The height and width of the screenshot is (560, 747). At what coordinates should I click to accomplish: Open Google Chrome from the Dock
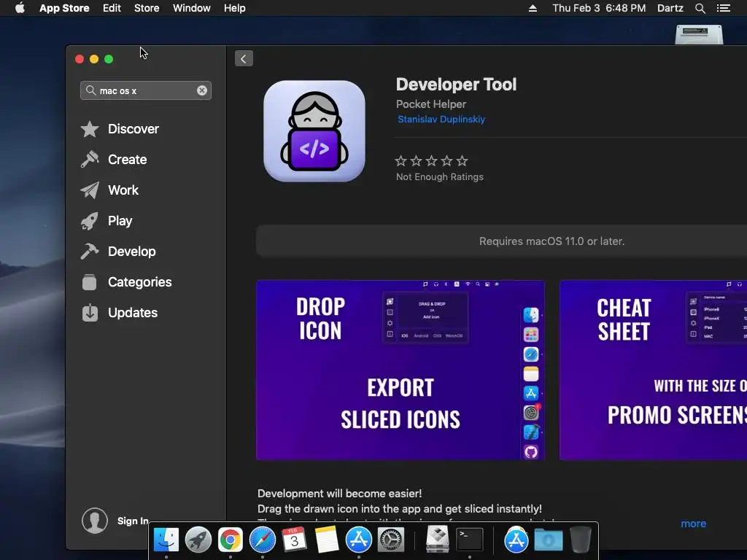click(230, 540)
